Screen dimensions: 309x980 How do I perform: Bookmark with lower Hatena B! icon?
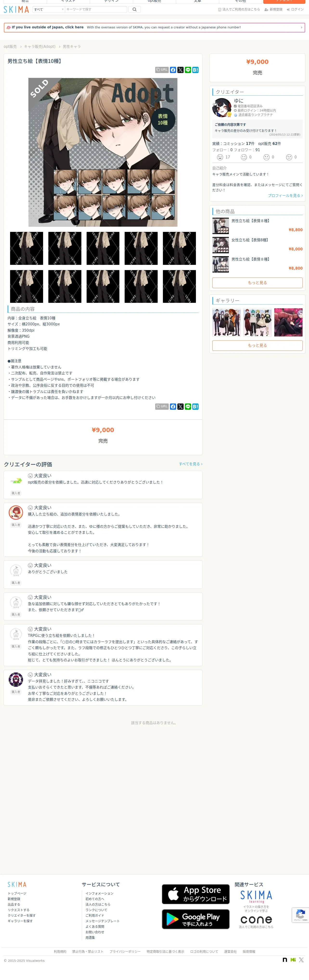[195, 406]
